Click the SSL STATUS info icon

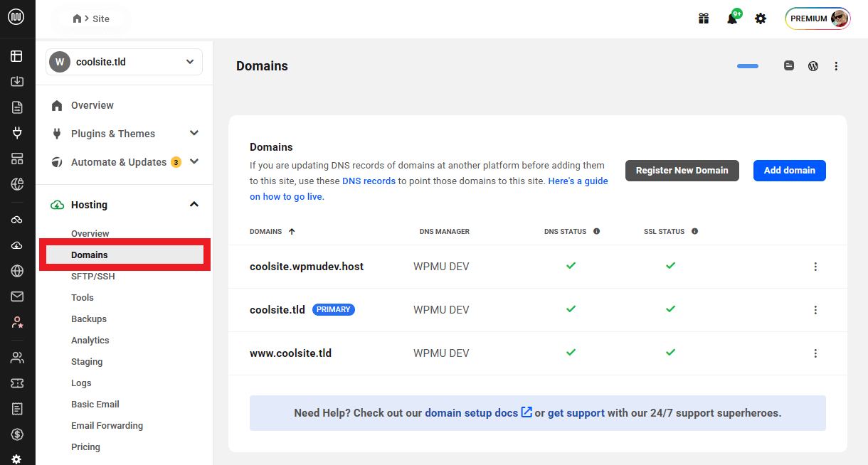click(694, 231)
